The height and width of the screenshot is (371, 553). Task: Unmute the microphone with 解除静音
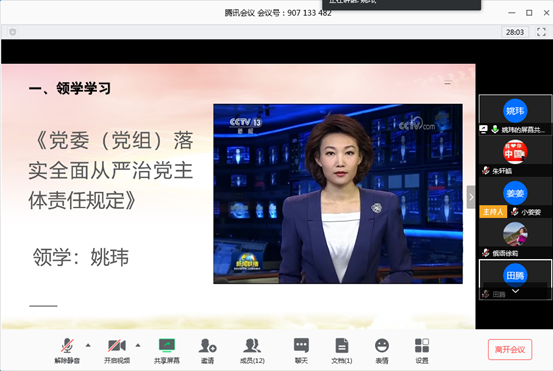67,351
